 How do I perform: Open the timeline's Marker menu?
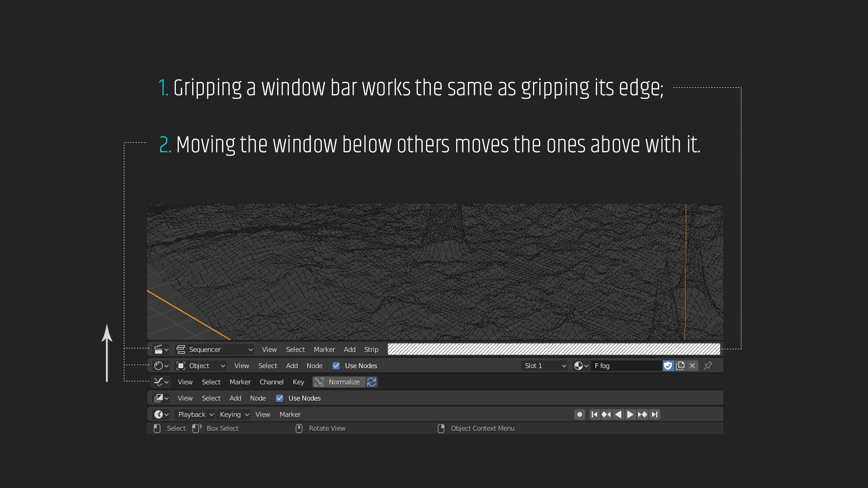(x=290, y=414)
